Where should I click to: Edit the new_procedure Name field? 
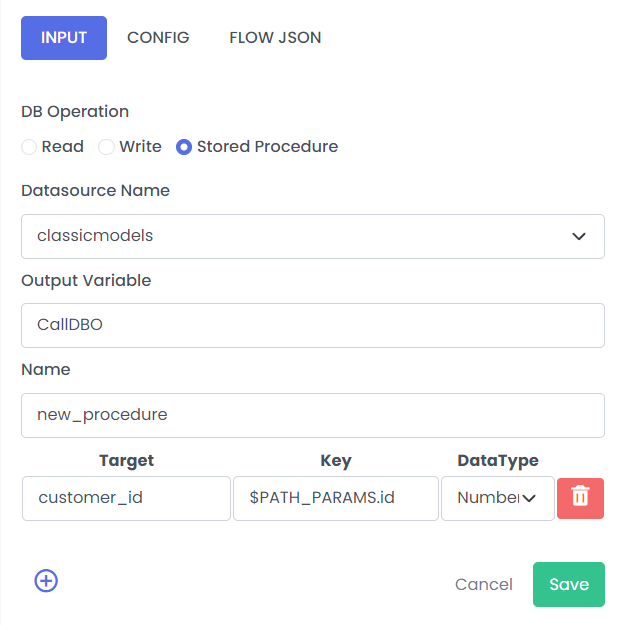(x=313, y=415)
